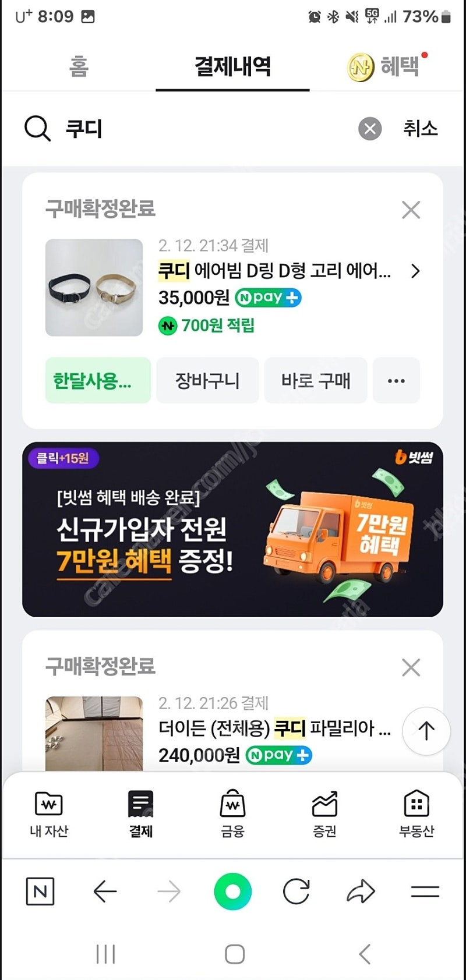This screenshot has height=980, width=466.
Task: Tap the search magnifier icon
Action: (37, 128)
